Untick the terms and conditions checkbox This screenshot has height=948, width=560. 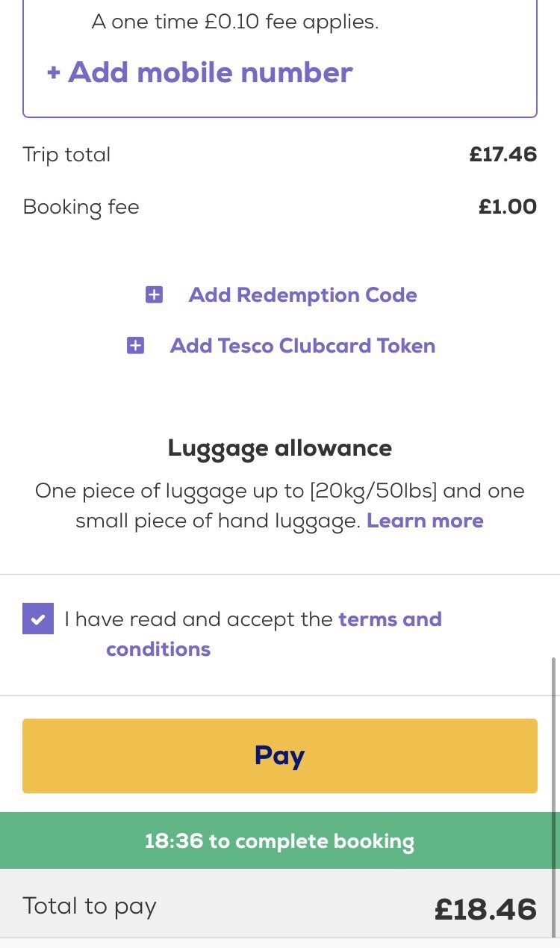[38, 619]
